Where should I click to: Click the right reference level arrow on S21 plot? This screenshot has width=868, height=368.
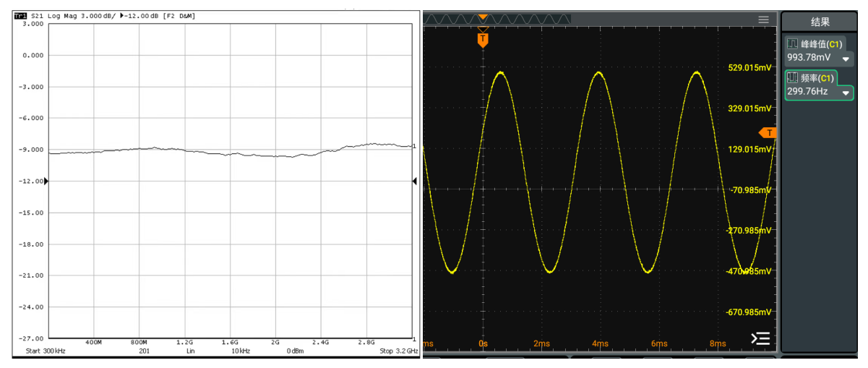414,181
